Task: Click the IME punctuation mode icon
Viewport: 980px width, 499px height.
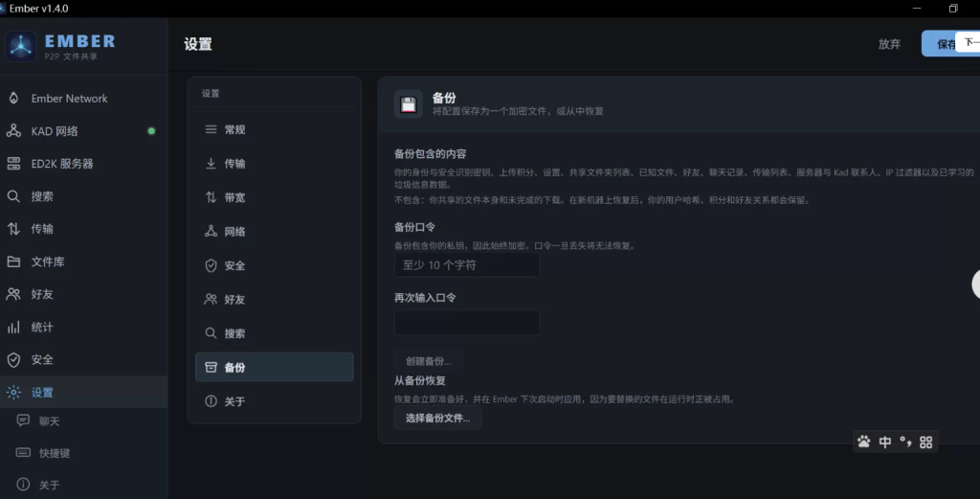Action: coord(905,442)
